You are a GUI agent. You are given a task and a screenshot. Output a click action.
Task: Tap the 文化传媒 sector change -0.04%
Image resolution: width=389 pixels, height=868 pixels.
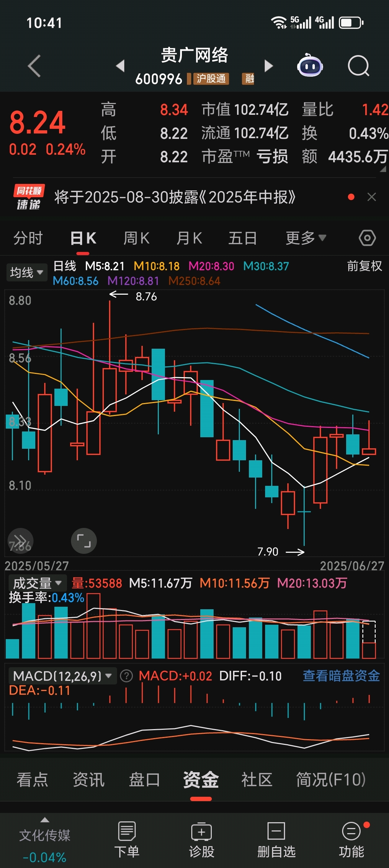(45, 858)
